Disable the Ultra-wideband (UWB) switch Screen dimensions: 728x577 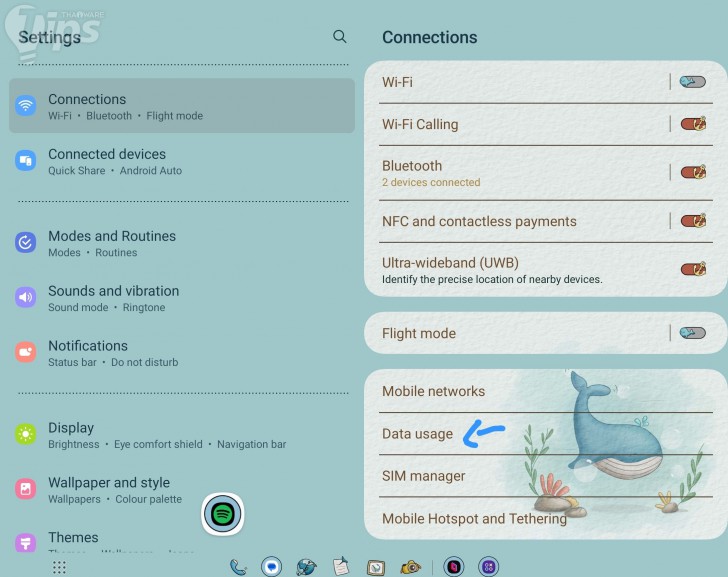(x=693, y=269)
